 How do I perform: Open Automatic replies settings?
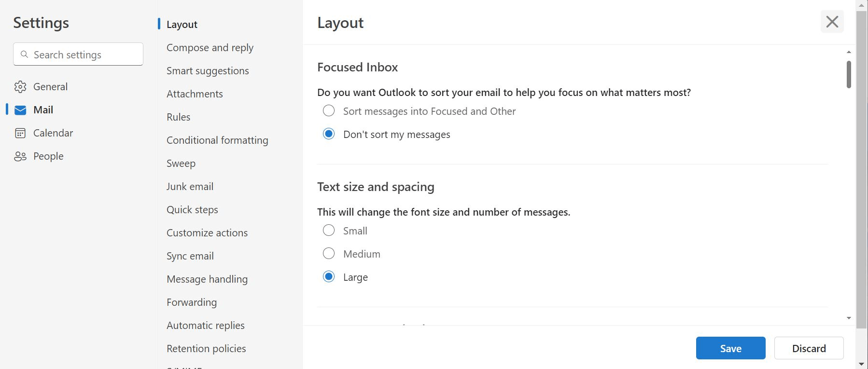pyautogui.click(x=206, y=325)
